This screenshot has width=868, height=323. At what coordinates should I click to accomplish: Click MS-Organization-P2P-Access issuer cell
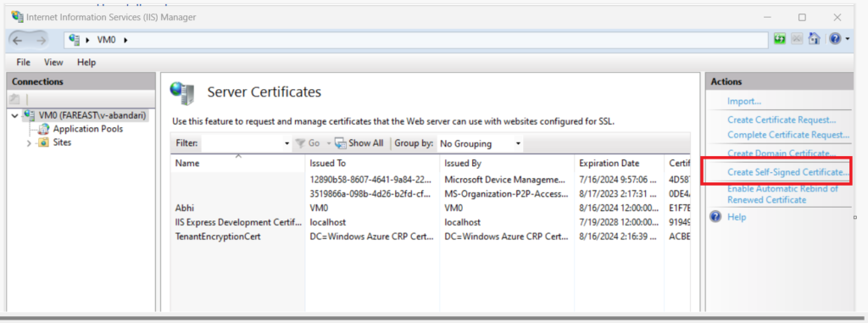pyautogui.click(x=507, y=194)
